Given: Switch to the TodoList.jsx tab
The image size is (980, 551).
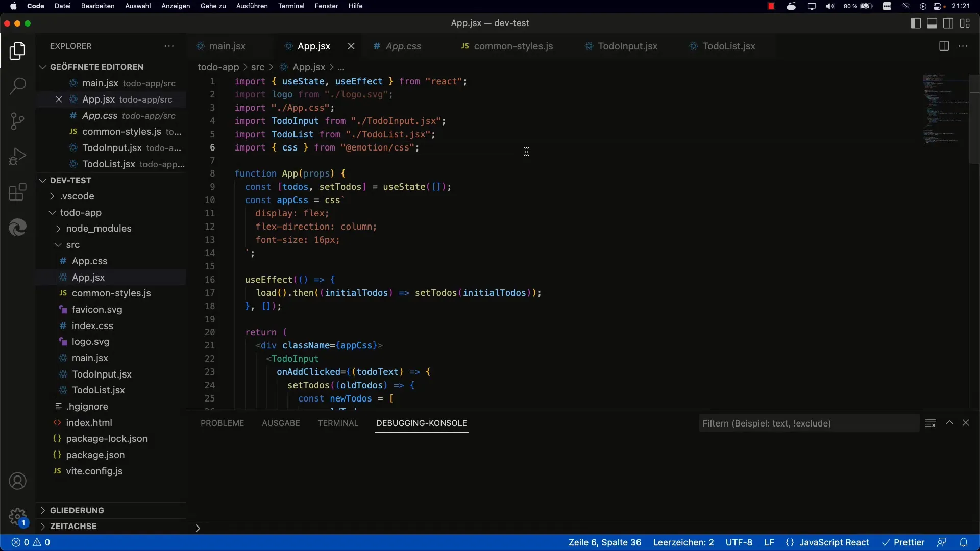Looking at the screenshot, I should 728,46.
